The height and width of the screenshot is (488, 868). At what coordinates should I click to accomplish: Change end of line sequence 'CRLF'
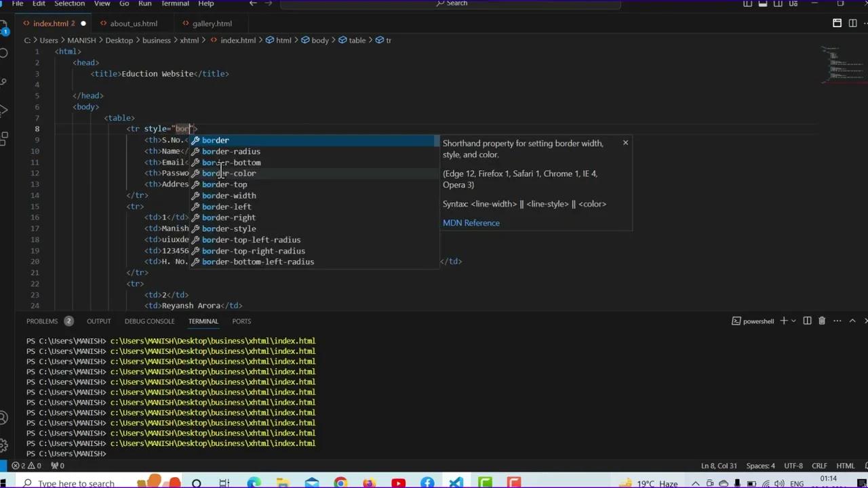(819, 466)
